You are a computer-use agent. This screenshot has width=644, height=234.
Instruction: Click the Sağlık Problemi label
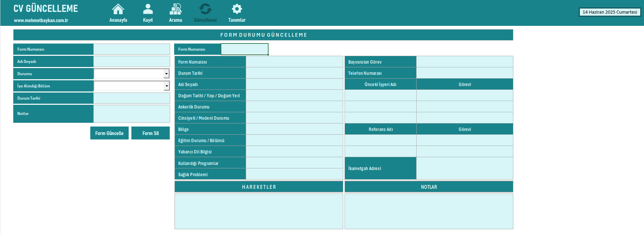pyautogui.click(x=193, y=174)
